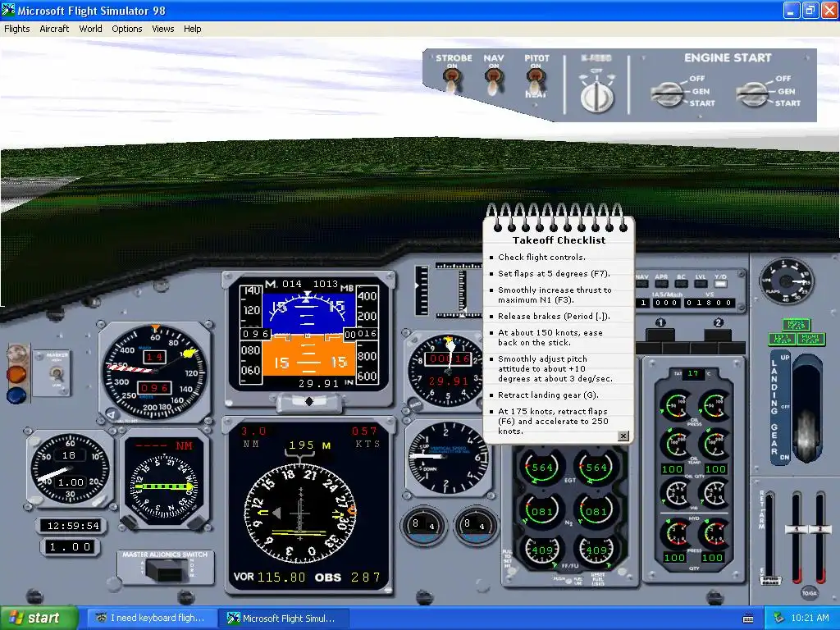
Task: Click the clock gauge showing 18
Action: coord(69,468)
